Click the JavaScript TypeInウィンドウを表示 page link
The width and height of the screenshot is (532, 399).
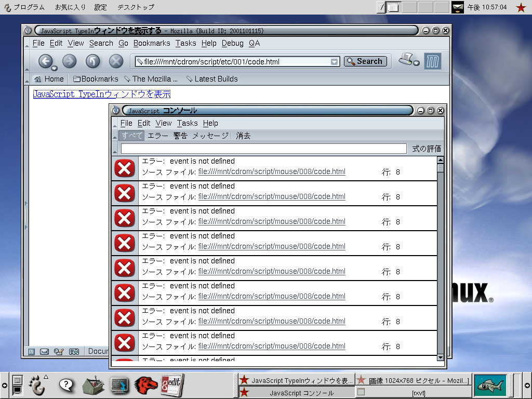pyautogui.click(x=102, y=94)
